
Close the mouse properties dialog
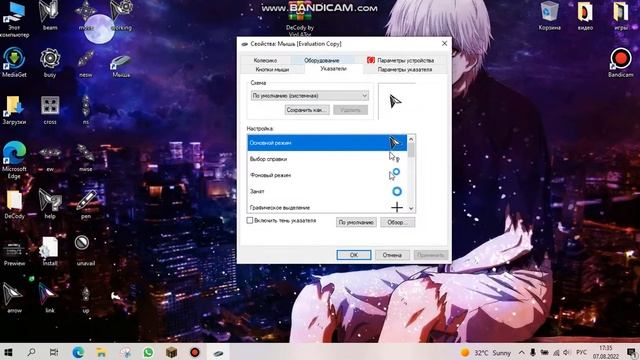click(444, 43)
